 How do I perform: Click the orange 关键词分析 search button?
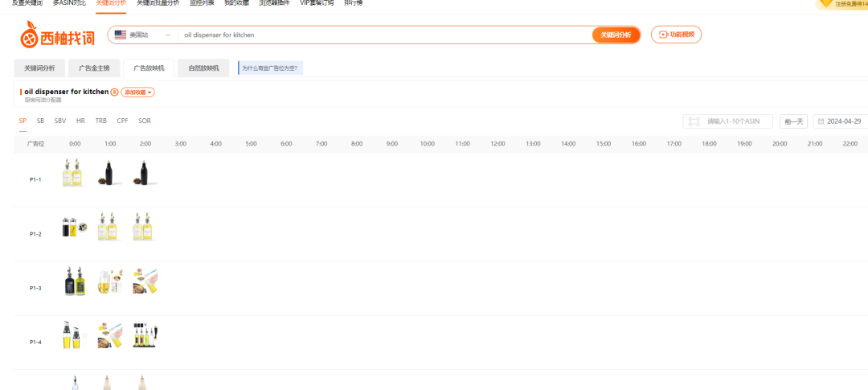point(616,35)
